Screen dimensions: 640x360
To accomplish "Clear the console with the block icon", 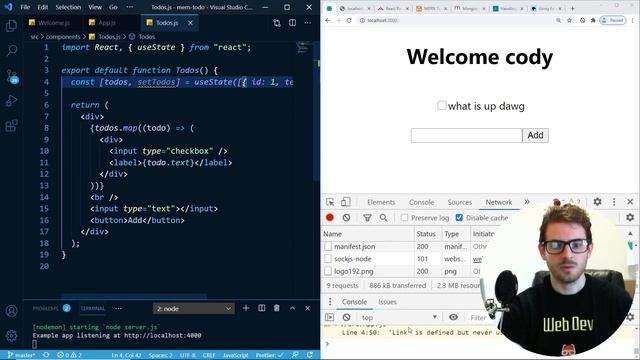I will tap(347, 317).
